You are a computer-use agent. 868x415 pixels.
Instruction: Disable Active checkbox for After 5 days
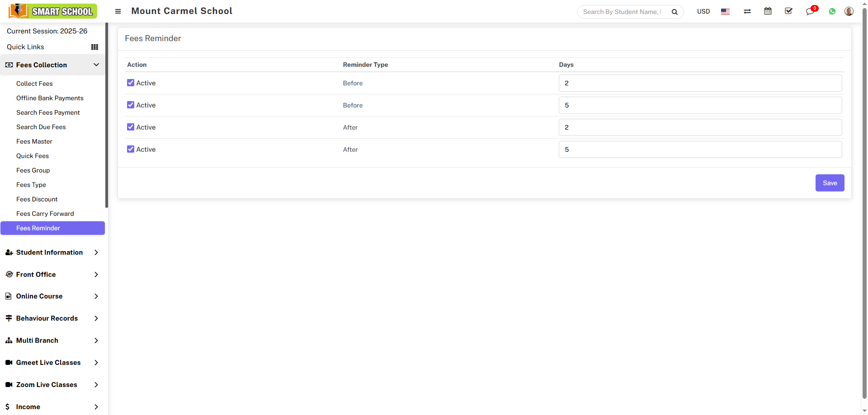131,149
